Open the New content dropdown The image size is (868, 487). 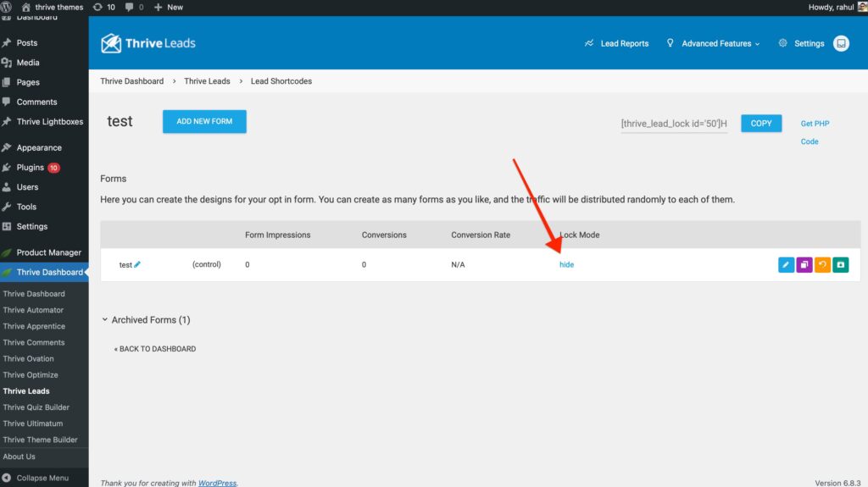(169, 7)
